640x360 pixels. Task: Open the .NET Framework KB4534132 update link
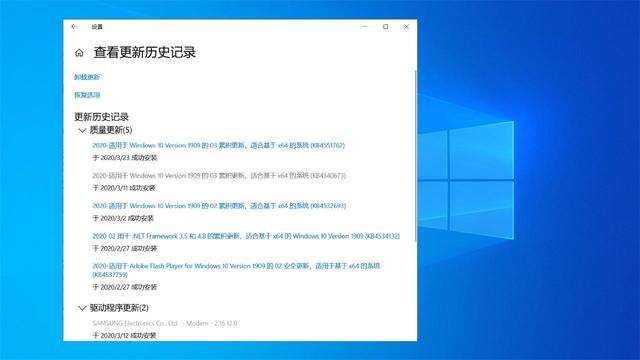[246, 236]
